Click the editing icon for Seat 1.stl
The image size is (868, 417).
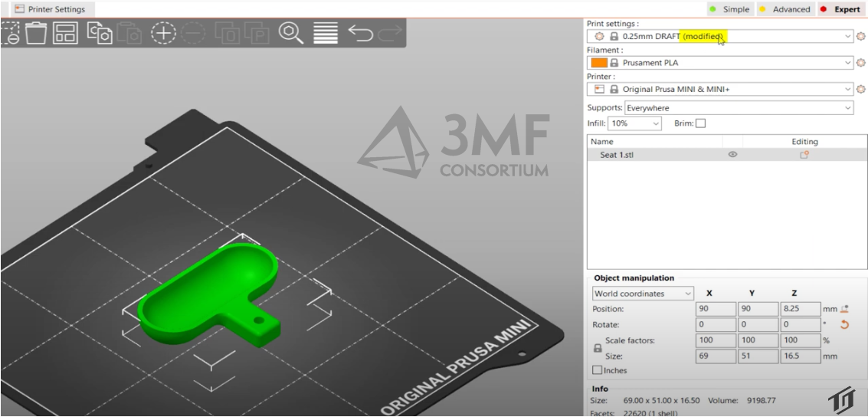[804, 155]
